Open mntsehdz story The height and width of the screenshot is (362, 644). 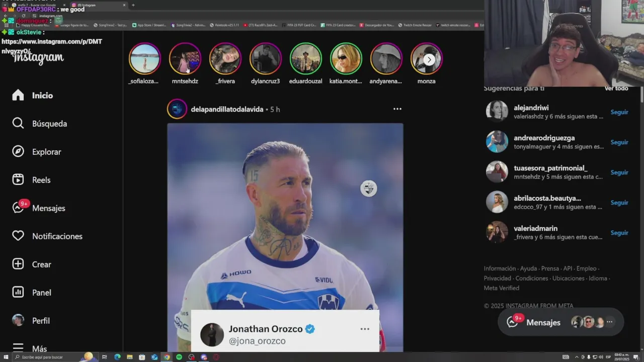[185, 59]
